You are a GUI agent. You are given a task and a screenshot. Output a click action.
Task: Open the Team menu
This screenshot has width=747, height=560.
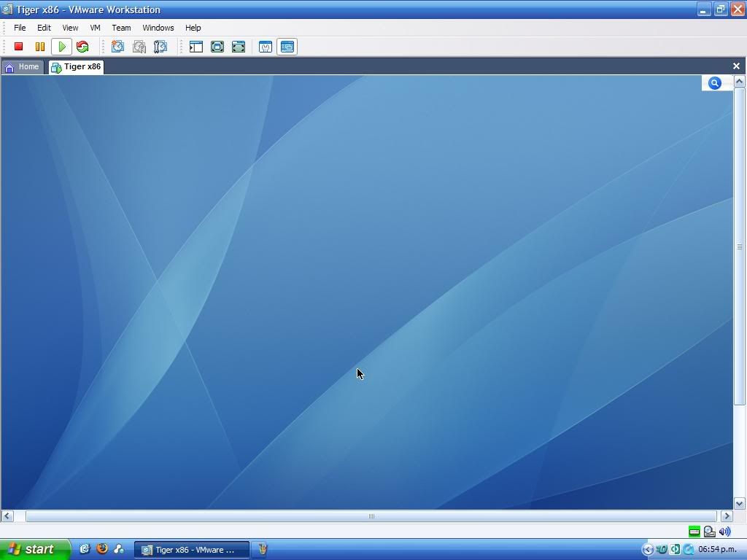point(121,28)
